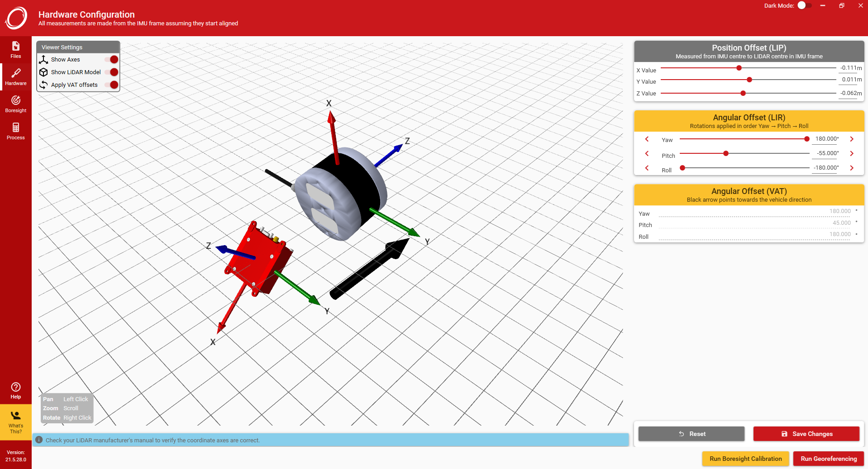Edit the Z Value -0.062m field

[x=851, y=93]
